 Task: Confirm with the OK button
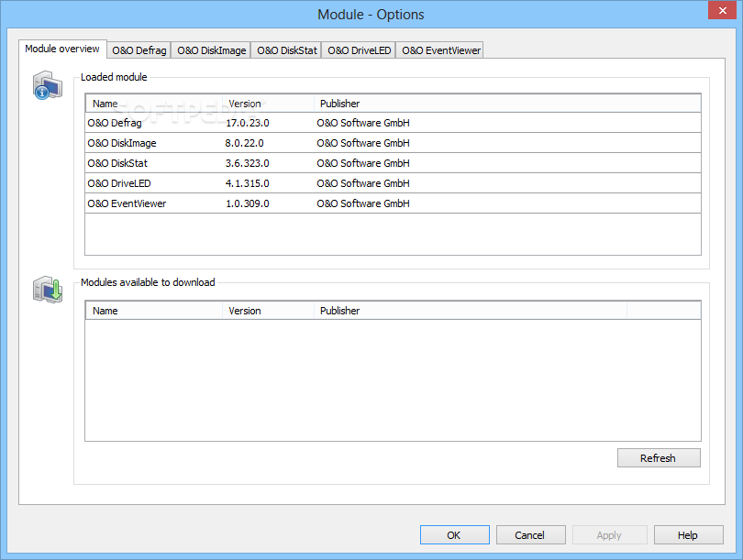[x=454, y=535]
